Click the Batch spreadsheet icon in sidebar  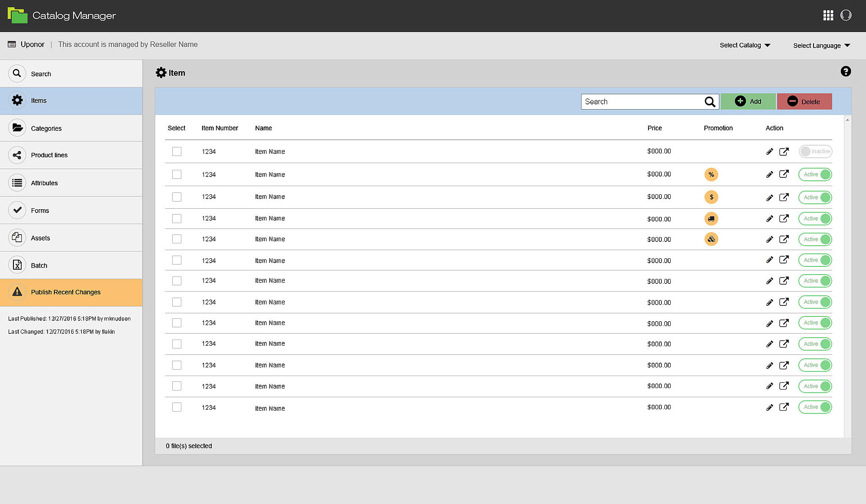point(17,265)
